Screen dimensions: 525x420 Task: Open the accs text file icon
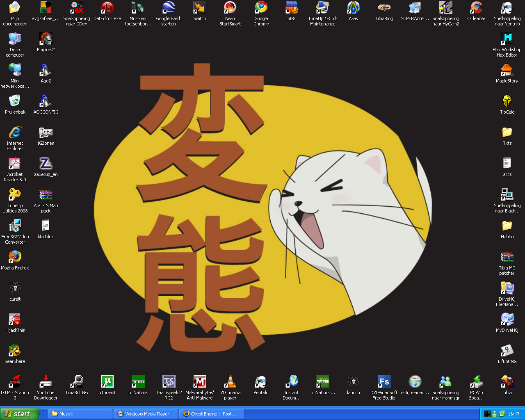pos(507,163)
